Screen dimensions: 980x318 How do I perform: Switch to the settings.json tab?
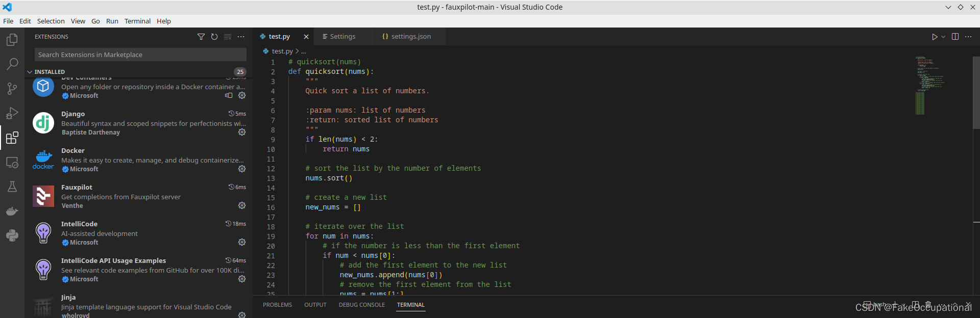click(x=411, y=37)
